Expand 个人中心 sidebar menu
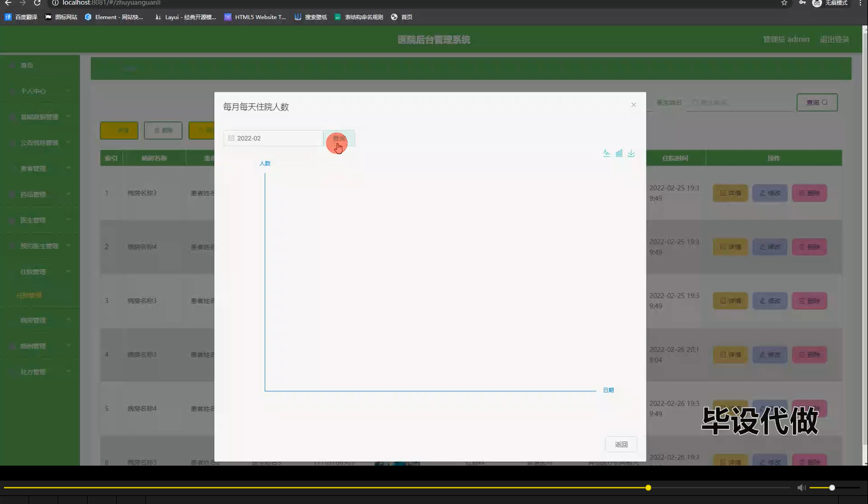This screenshot has height=504, width=868. click(40, 91)
